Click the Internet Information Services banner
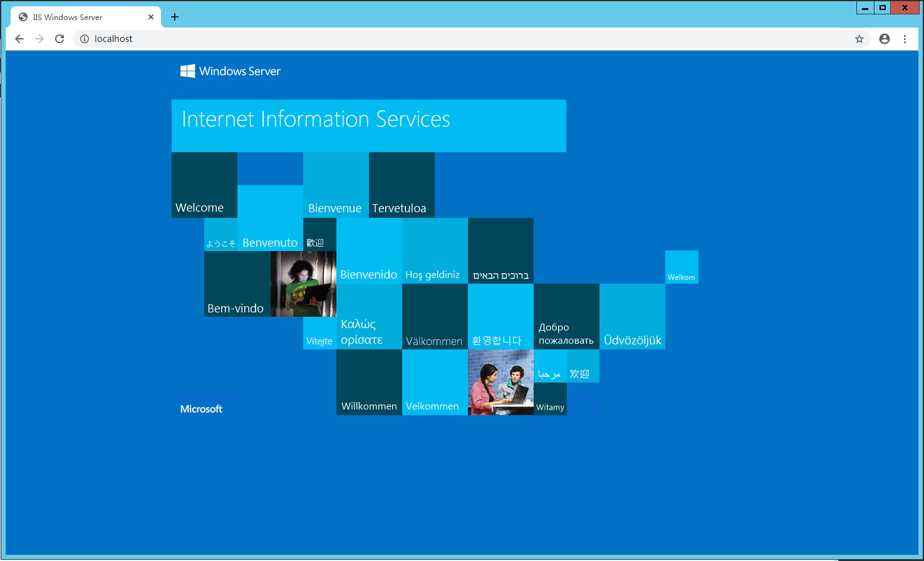 [369, 126]
